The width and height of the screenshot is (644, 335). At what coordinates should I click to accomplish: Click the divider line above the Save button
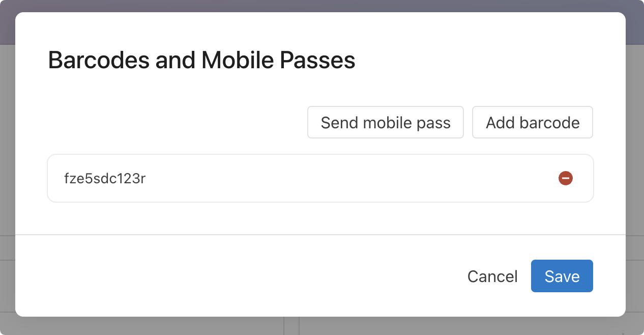320,235
